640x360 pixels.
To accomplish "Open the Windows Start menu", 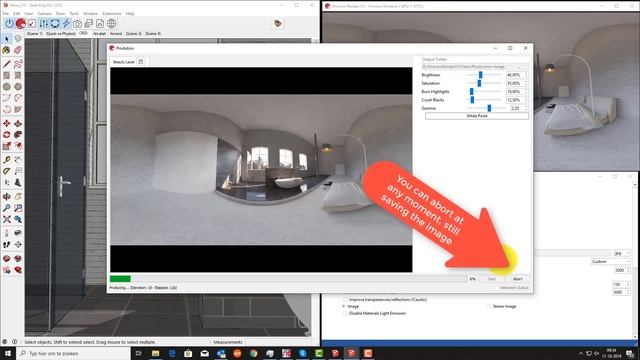I will point(7,353).
